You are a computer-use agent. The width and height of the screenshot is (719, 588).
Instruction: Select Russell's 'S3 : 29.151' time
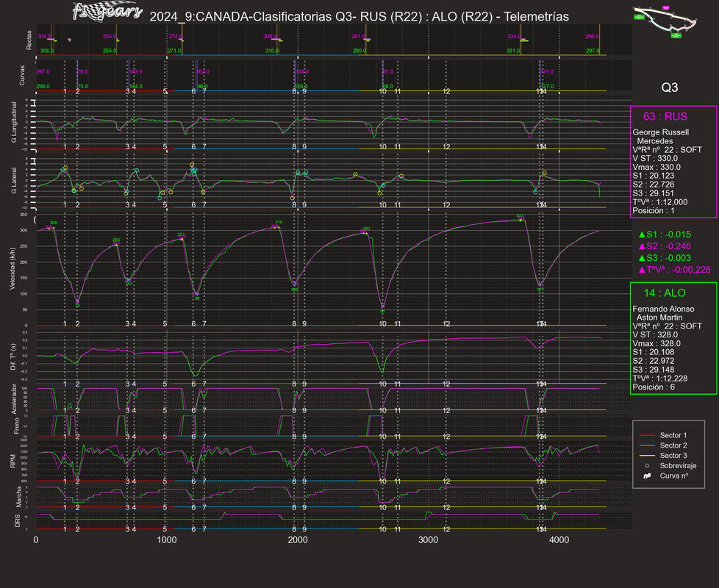(x=653, y=193)
